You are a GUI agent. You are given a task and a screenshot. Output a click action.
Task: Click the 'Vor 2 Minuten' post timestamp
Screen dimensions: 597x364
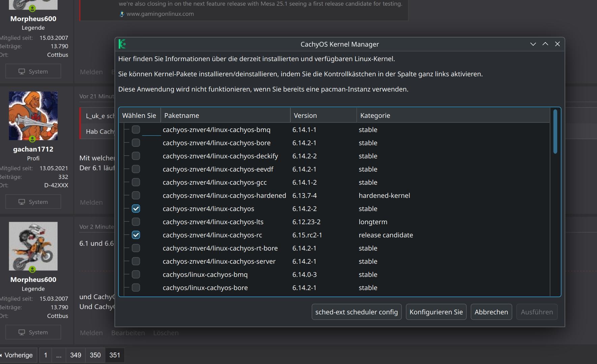(97, 227)
